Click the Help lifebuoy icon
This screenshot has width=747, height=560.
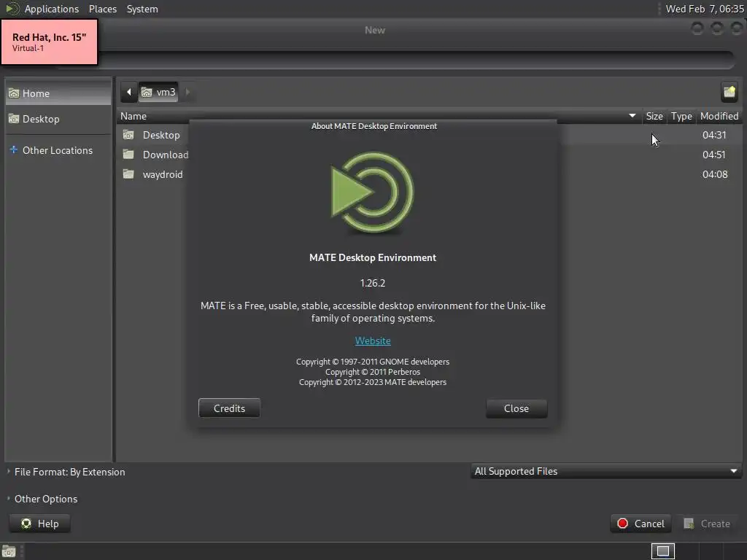26,524
